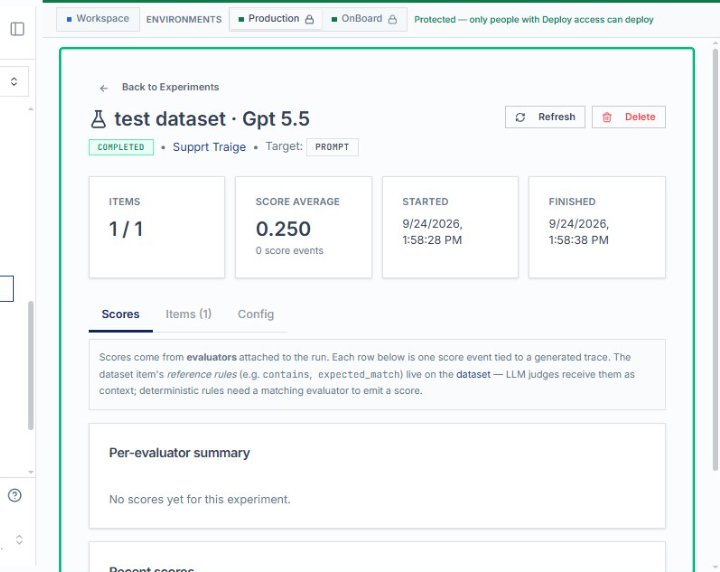This screenshot has width=720, height=572.
Task: Select the Workspace button
Action: click(98, 19)
